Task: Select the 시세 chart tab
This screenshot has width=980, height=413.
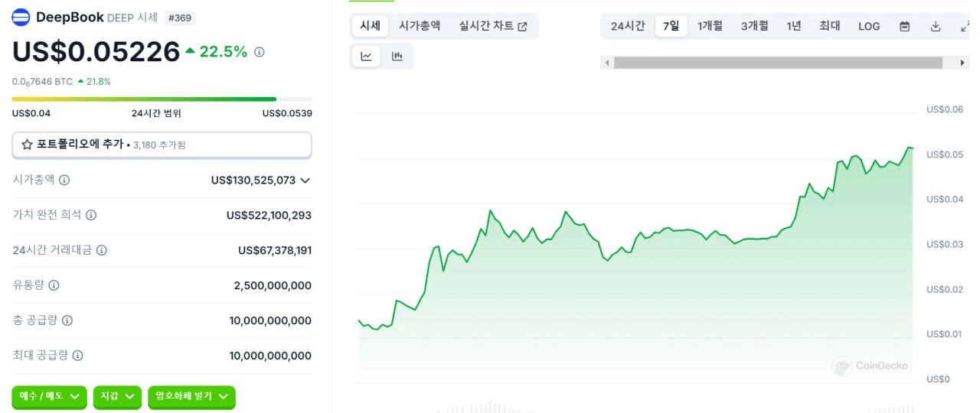Action: (x=371, y=26)
